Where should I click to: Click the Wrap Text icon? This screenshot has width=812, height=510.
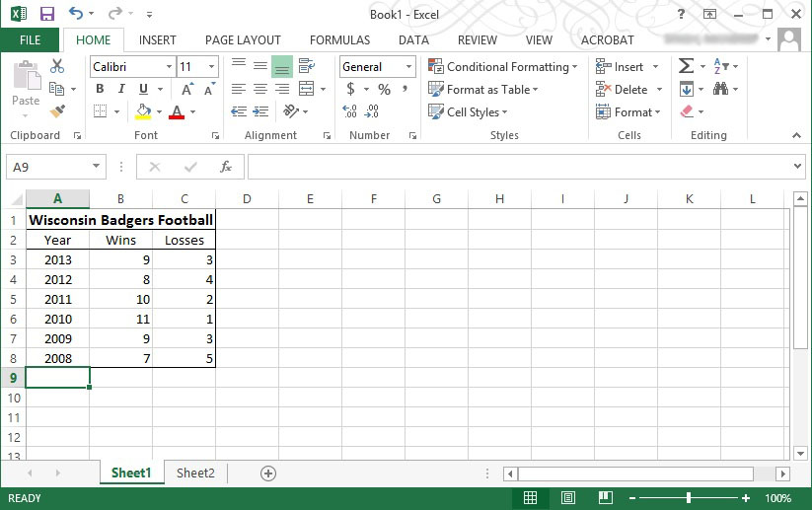pyautogui.click(x=307, y=66)
